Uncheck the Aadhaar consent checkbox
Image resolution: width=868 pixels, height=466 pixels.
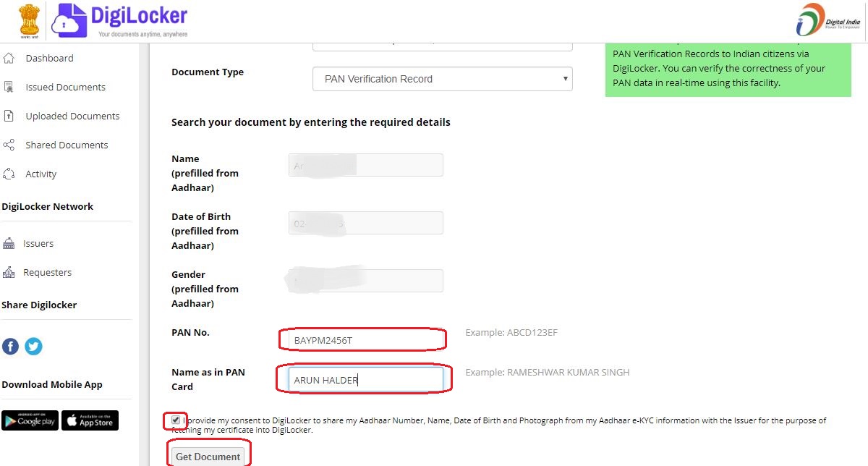[x=176, y=420]
